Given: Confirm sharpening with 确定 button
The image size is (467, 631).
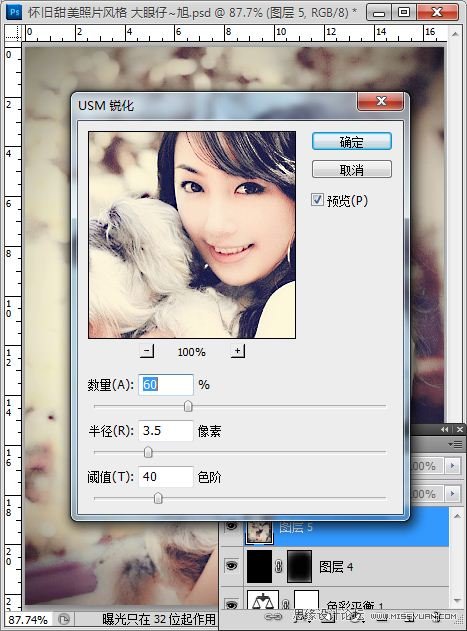Looking at the screenshot, I should (351, 142).
